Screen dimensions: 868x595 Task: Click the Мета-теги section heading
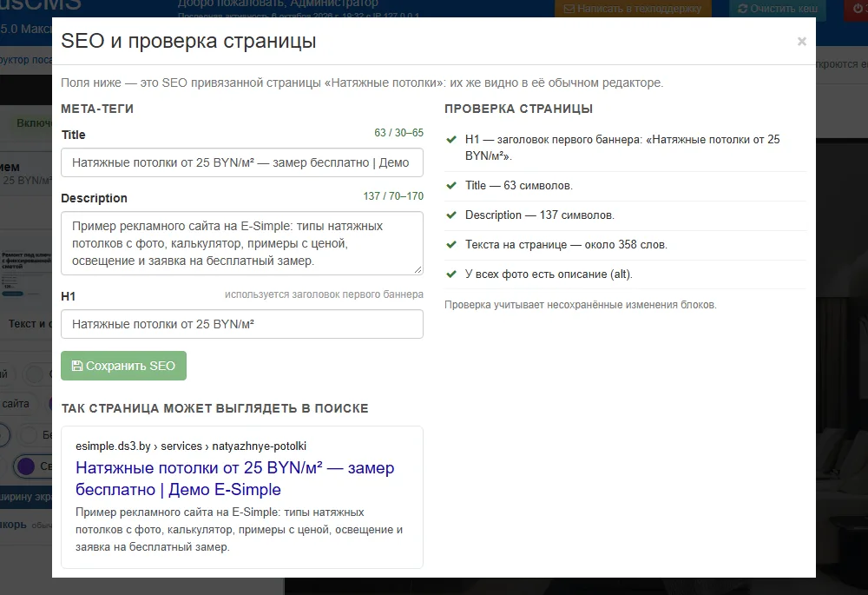click(97, 109)
